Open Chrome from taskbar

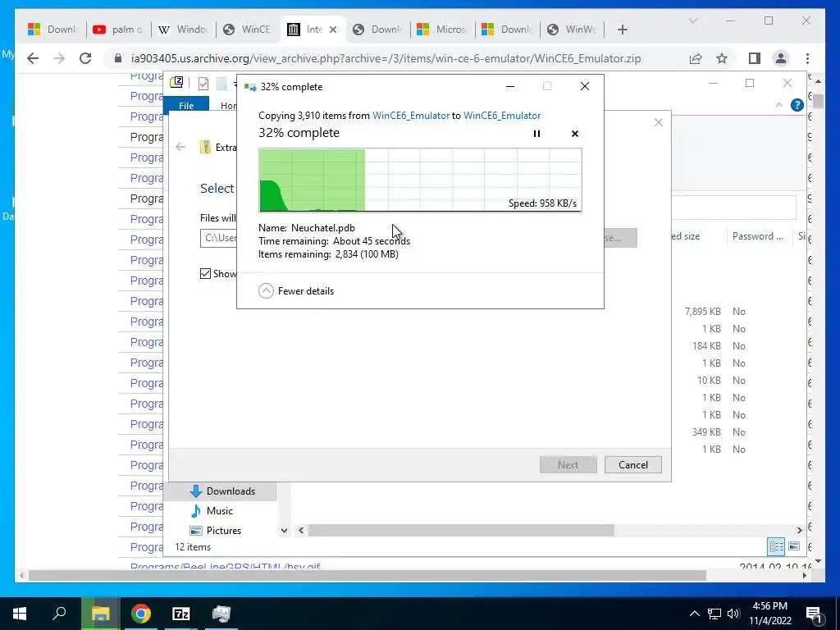(x=141, y=614)
